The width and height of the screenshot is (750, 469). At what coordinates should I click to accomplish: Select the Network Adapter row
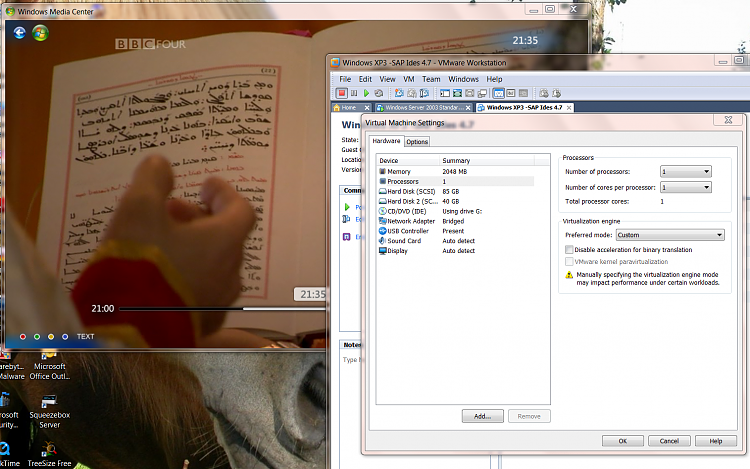click(x=456, y=221)
